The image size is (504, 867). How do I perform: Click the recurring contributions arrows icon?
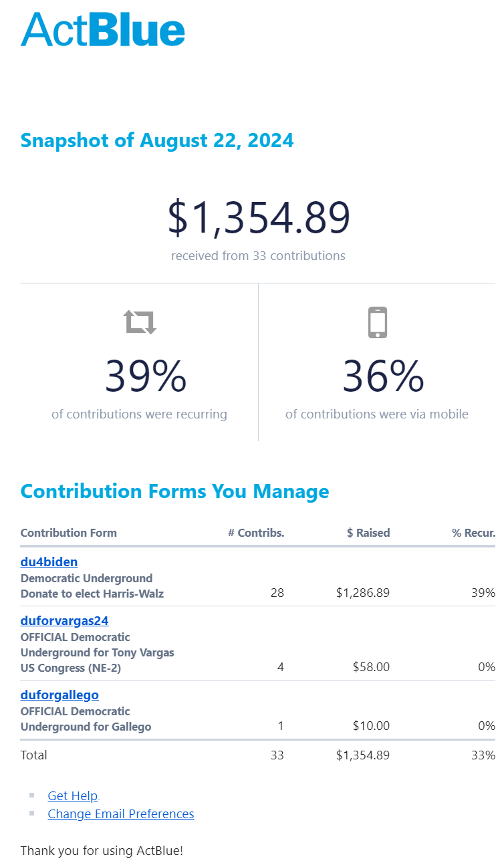140,322
